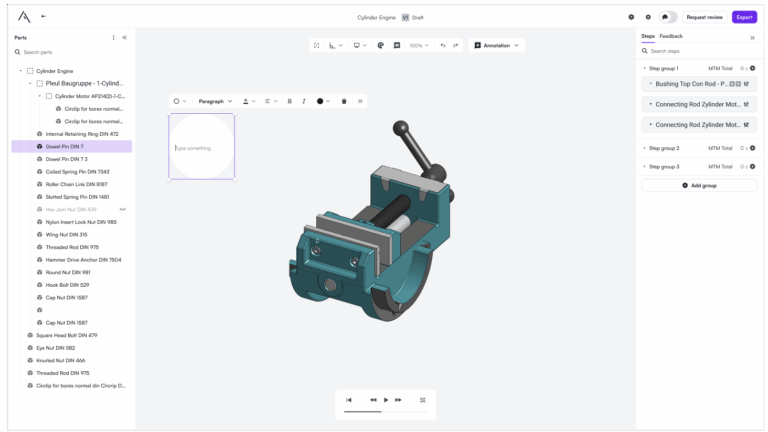The height and width of the screenshot is (432, 768).
Task: Expand more annotation options double chevron
Action: pyautogui.click(x=360, y=101)
